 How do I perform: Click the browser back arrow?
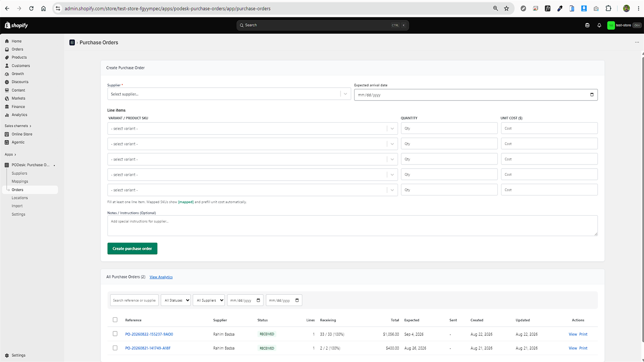click(7, 8)
